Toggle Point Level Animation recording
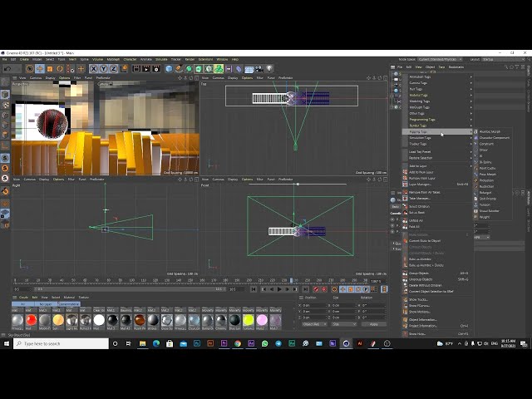This screenshot has width=532, height=399. (x=374, y=289)
